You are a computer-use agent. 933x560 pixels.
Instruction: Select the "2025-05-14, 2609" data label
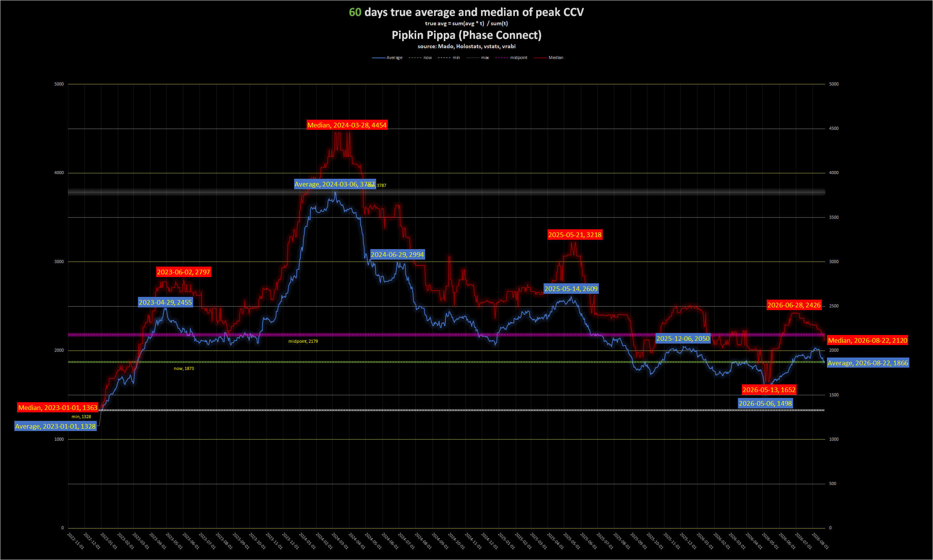pyautogui.click(x=571, y=289)
